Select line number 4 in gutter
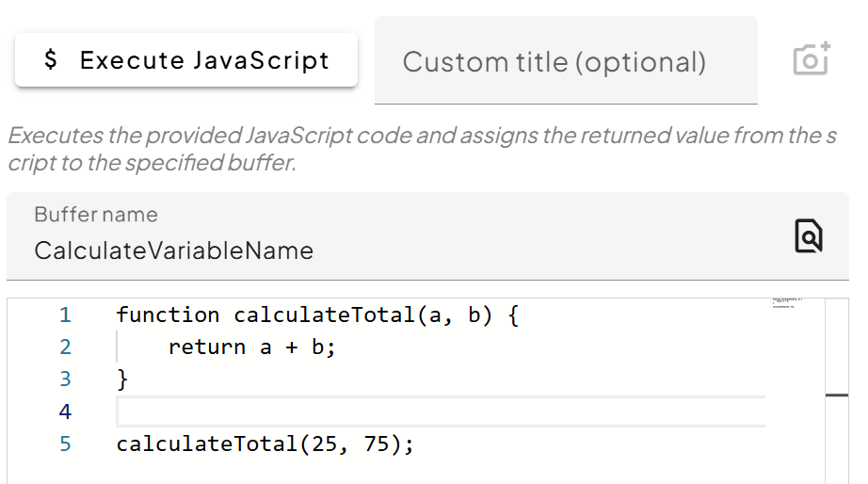 [x=65, y=411]
